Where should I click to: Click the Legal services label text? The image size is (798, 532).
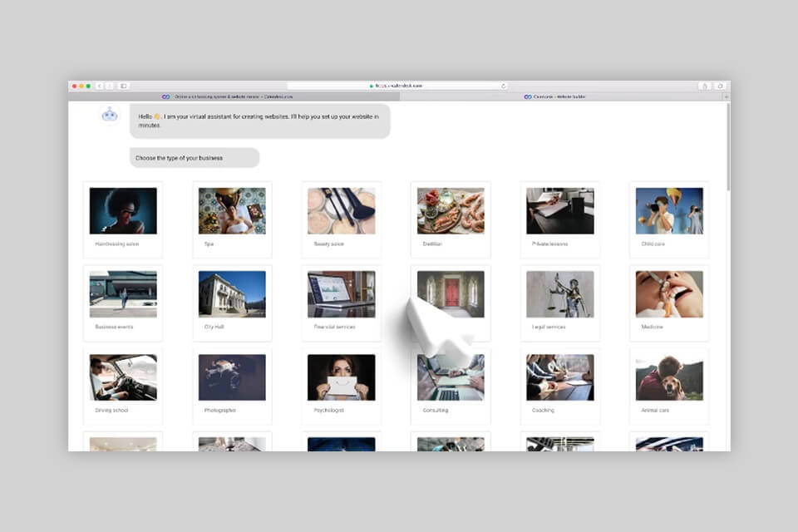click(549, 327)
